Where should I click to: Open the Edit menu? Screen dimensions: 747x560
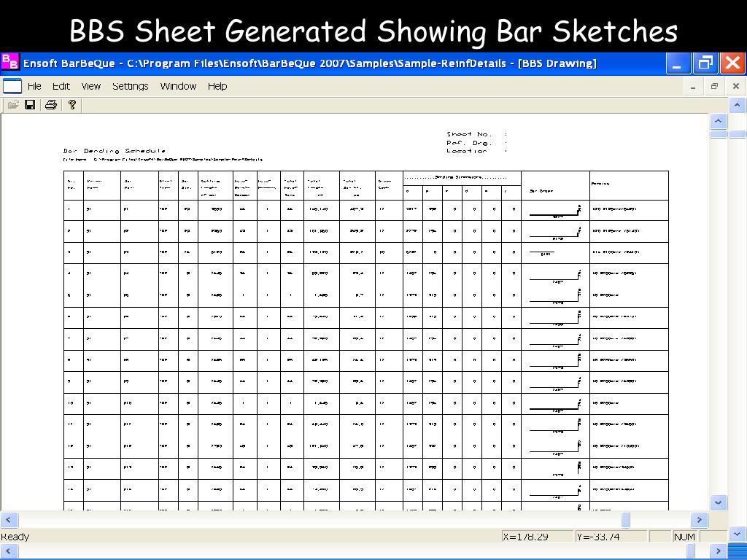tap(61, 86)
